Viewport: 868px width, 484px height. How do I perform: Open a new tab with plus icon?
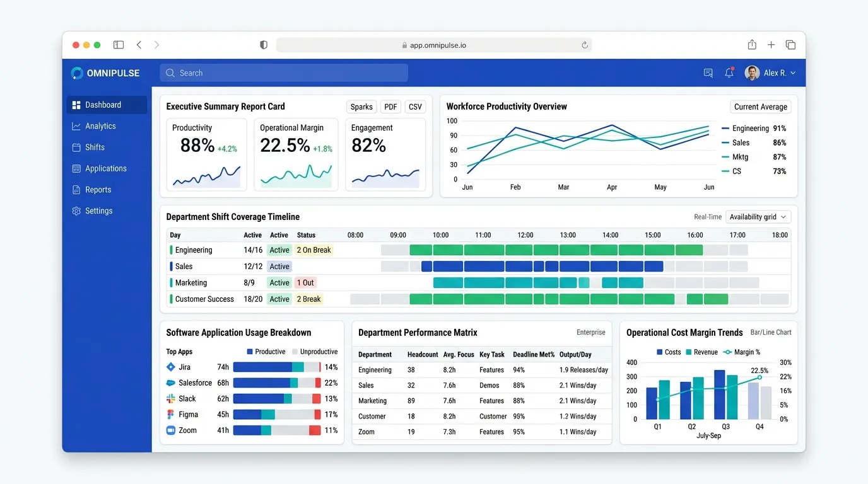coord(771,45)
